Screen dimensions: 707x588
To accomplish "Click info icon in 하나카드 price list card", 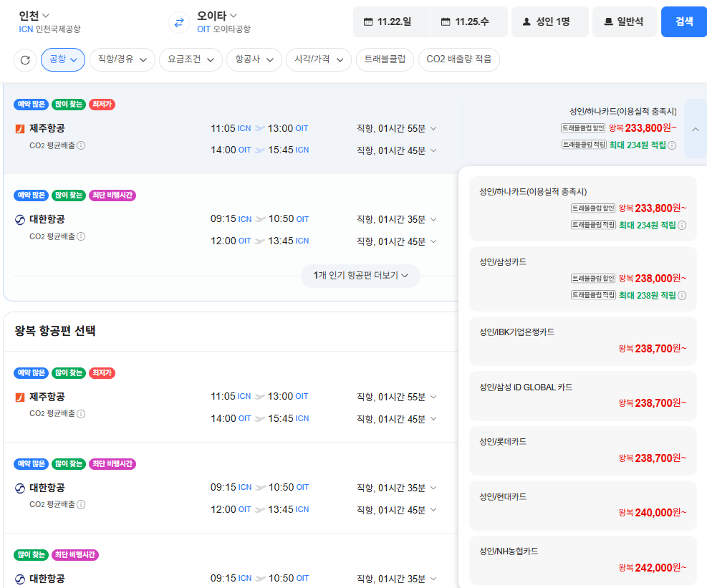I will tap(682, 225).
